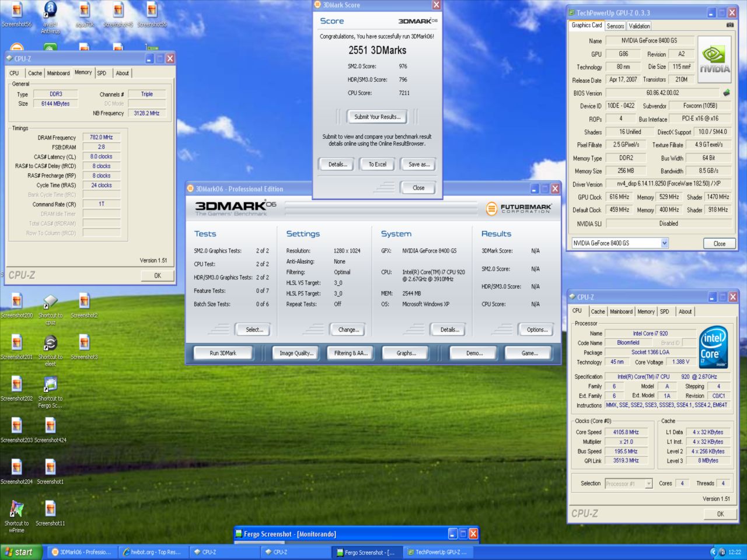
Task: Open About tab in CPU-Z processor window
Action: click(685, 311)
